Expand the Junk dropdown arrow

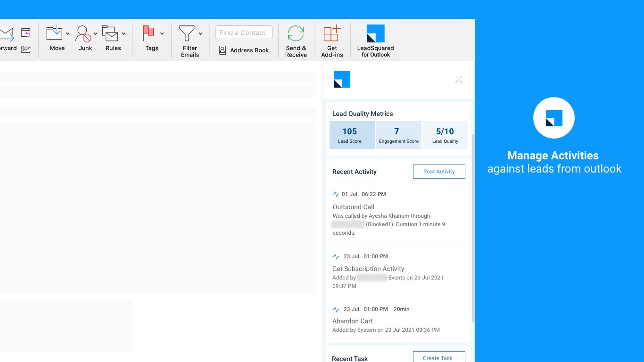[x=96, y=34]
